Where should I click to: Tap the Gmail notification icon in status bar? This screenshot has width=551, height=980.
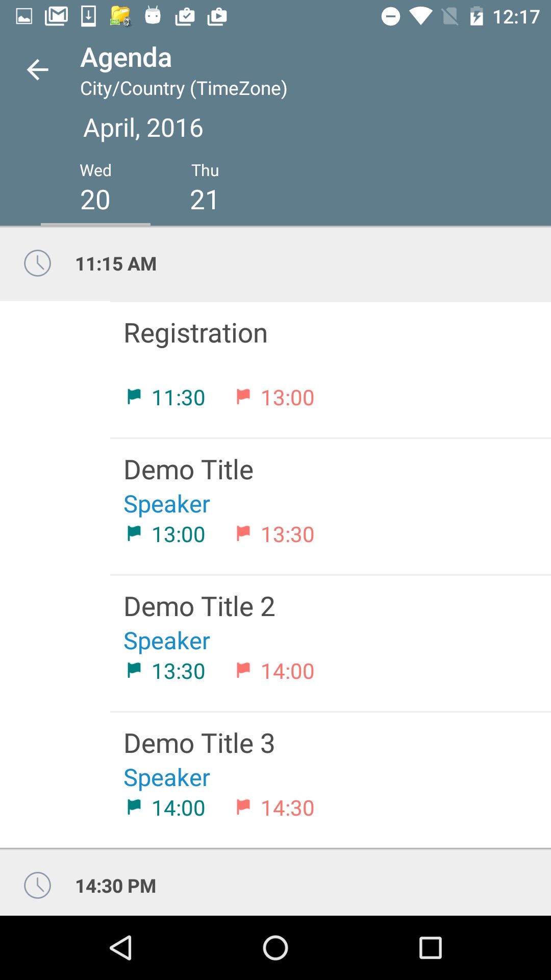pos(56,16)
